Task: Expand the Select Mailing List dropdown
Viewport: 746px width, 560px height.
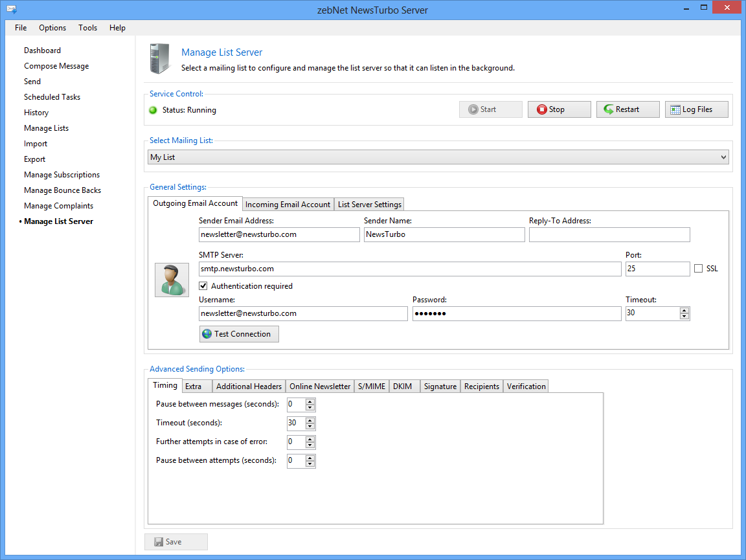Action: pos(723,157)
